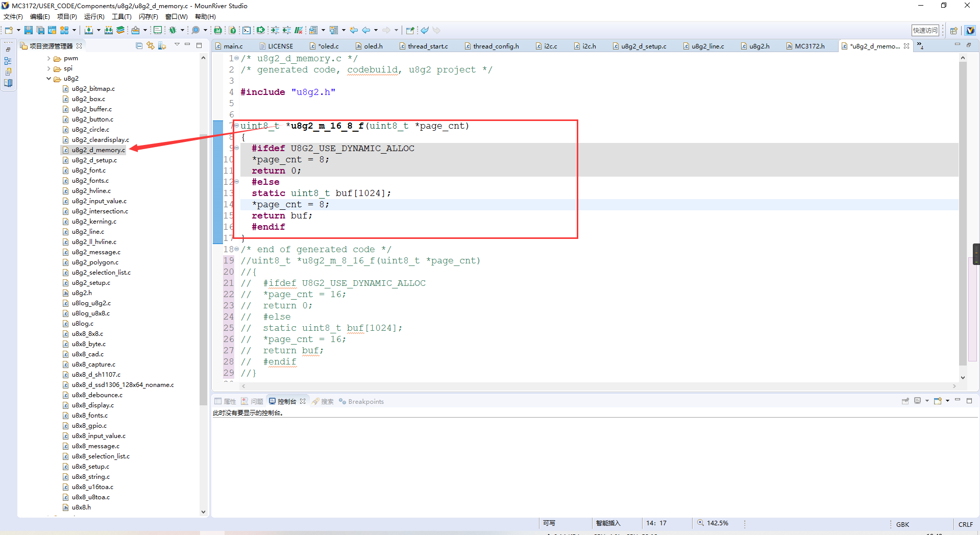Open the 问题 problems tab
The width and height of the screenshot is (980, 535).
(x=253, y=401)
